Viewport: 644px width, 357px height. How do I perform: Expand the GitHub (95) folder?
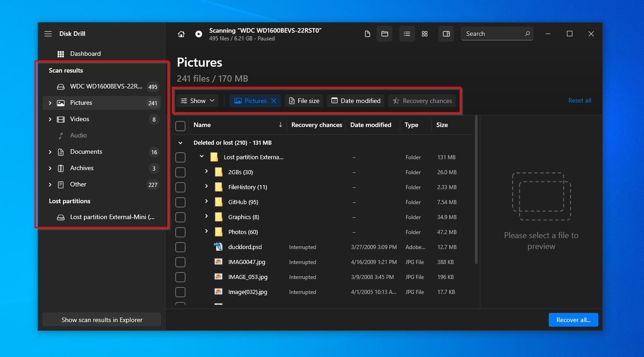click(x=206, y=201)
